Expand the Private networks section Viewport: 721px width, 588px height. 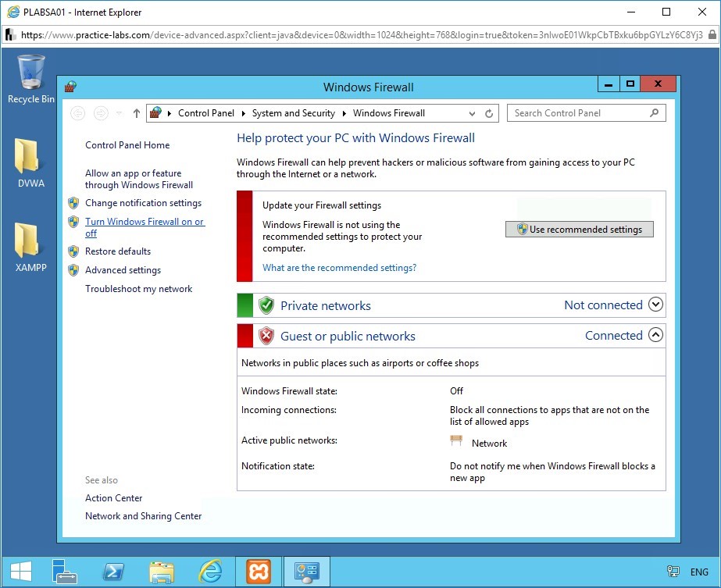[x=655, y=305]
